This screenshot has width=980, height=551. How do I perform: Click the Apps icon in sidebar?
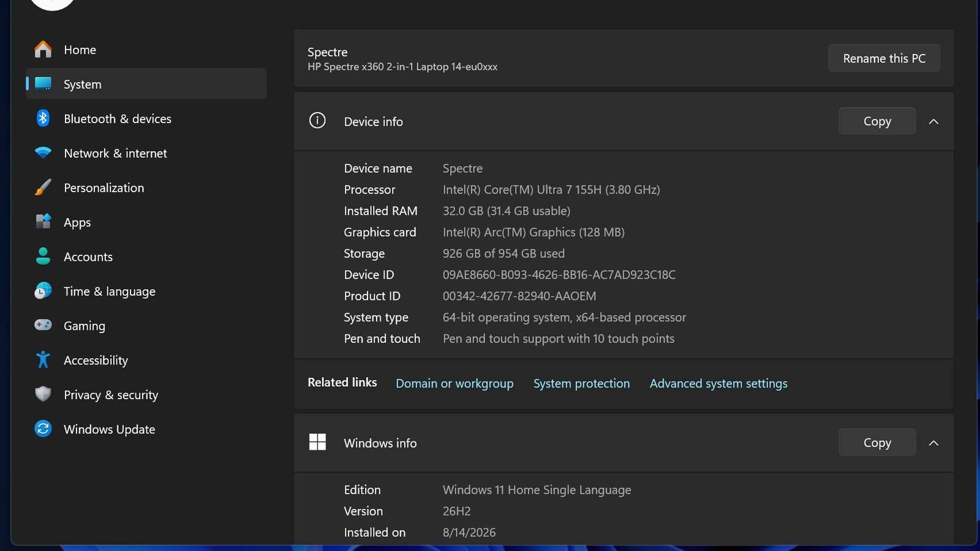pos(43,222)
